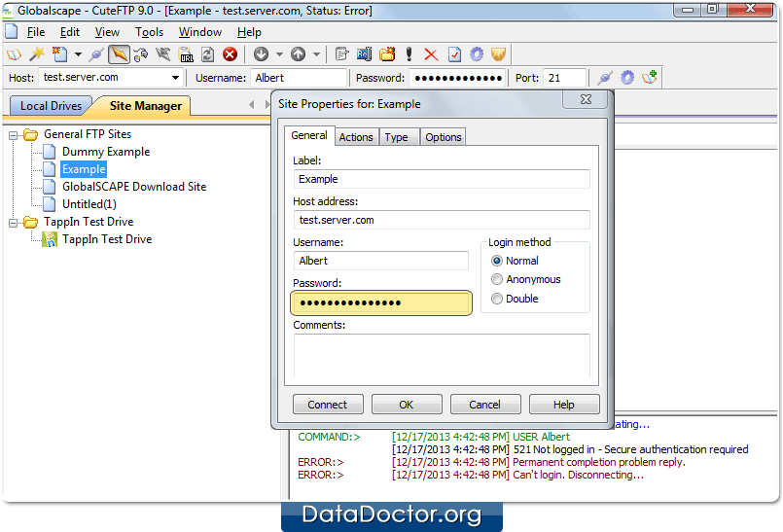Screen dimensions: 783x532
Task: Click the Connect button in dialog
Action: 328,405
